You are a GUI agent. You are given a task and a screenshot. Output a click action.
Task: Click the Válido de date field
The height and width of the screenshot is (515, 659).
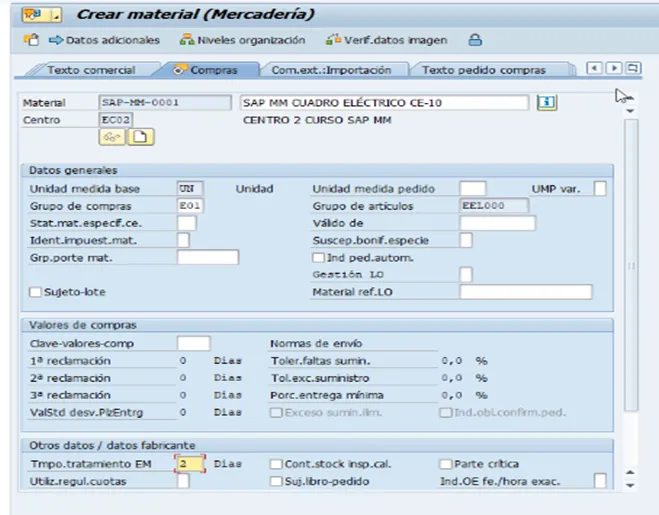[498, 223]
